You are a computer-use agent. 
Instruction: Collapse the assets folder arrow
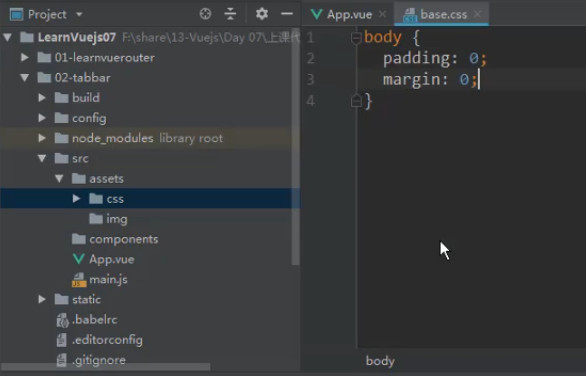pos(59,179)
